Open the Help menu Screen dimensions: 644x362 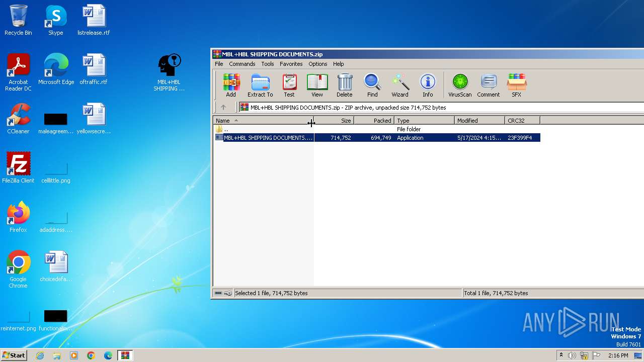[x=339, y=64]
